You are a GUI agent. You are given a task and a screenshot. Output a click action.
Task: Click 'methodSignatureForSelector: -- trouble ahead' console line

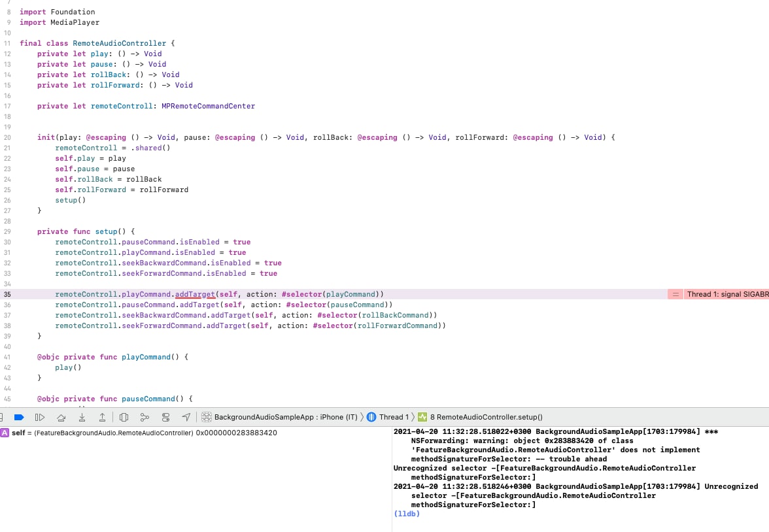(x=509, y=459)
